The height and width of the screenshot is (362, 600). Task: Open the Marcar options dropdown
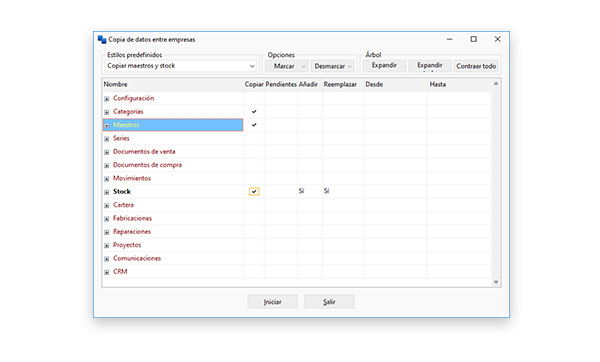287,66
